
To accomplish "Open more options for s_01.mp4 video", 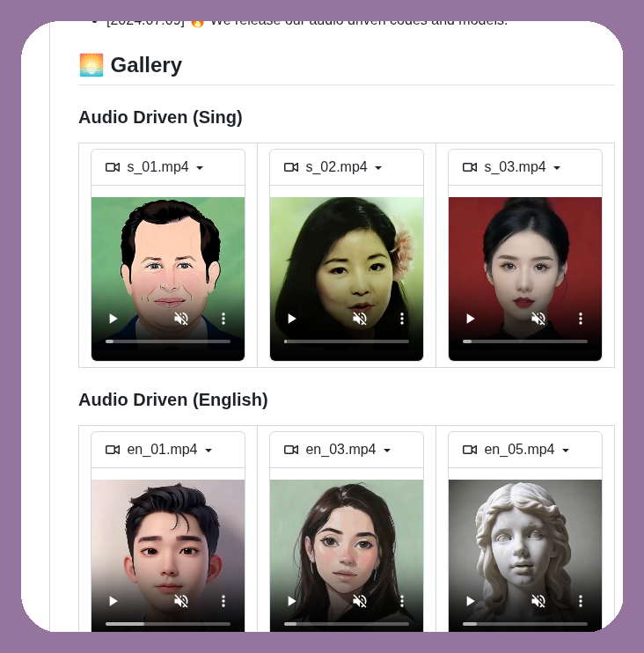I will tap(223, 319).
